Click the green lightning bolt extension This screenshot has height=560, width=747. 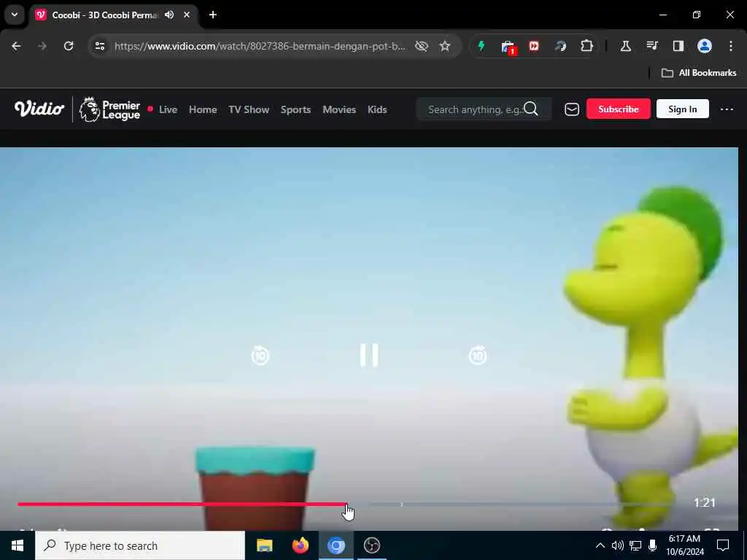click(481, 46)
